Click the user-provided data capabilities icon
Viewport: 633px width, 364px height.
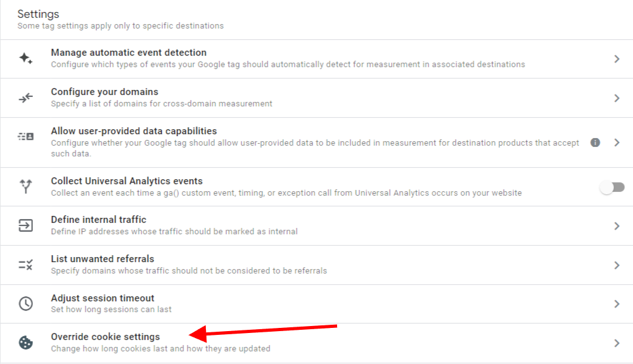(x=26, y=137)
